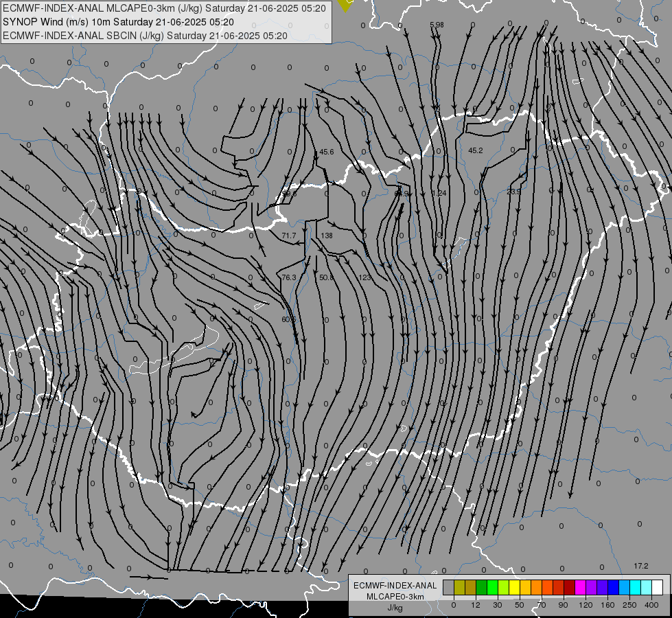Viewport: 672px width, 618px height.
Task: Pick the pure yellow legend swatch
Action: [x=515, y=587]
